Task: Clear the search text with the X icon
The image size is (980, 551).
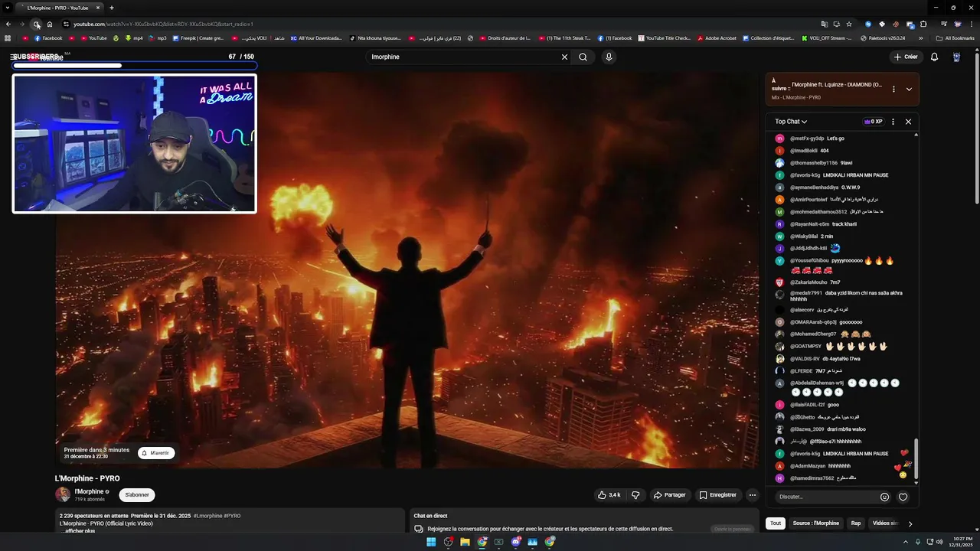Action: click(564, 57)
